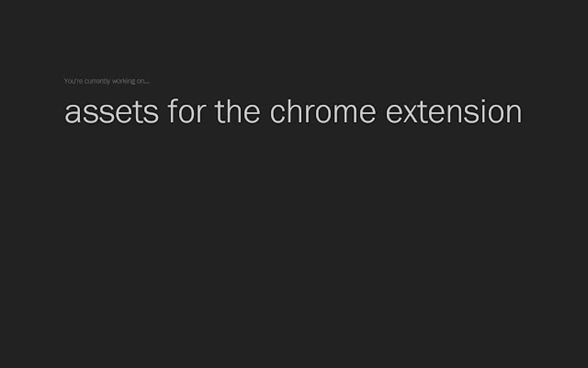
Task: Click the last letter 'n' of 'extension'
Action: click(514, 113)
